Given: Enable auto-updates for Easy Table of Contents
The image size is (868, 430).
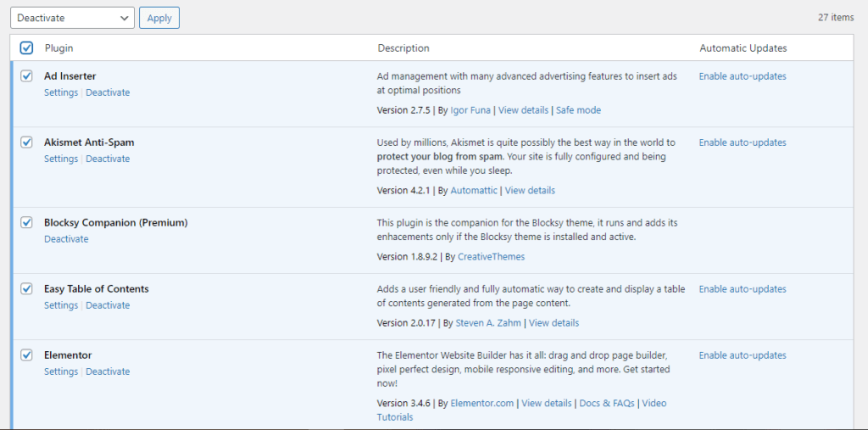Looking at the screenshot, I should [743, 289].
